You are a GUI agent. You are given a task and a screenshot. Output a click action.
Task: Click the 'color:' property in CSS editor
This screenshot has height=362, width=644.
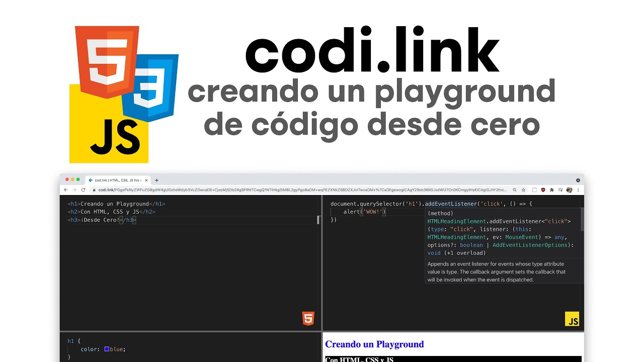tap(90, 349)
